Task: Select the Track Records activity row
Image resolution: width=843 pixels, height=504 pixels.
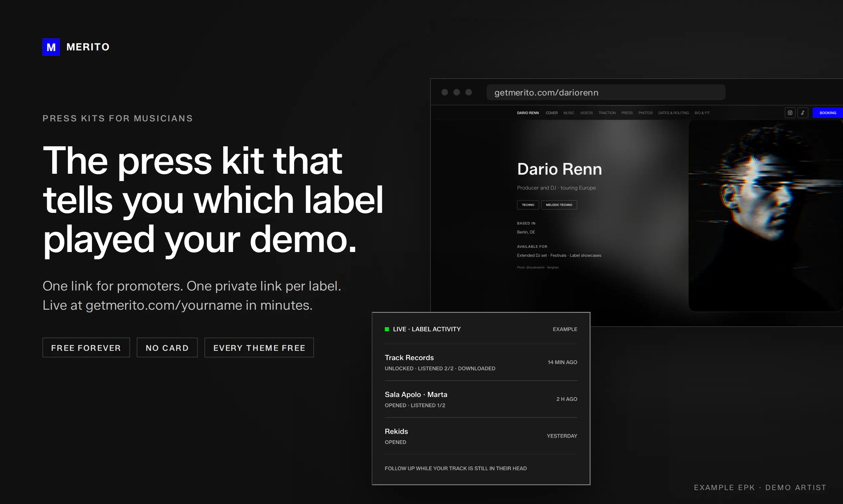Action: pyautogui.click(x=481, y=362)
